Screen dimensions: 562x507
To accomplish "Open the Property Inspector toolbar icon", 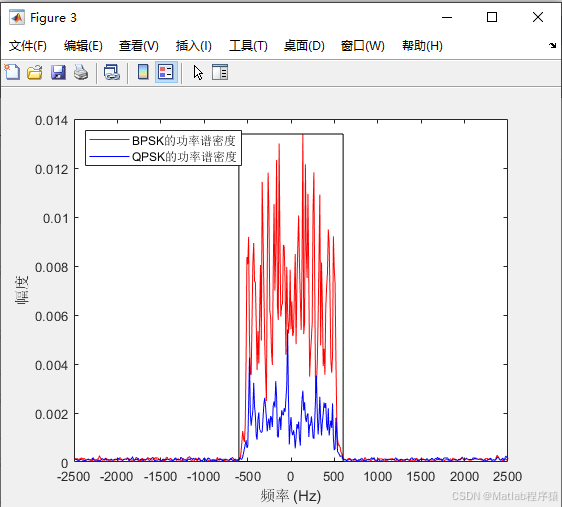I will 220,72.
